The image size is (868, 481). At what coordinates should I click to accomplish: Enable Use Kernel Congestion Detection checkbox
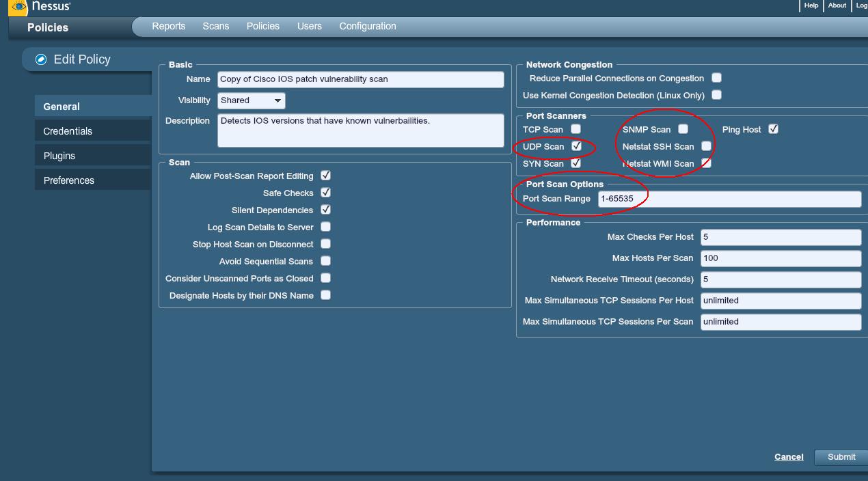(716, 95)
